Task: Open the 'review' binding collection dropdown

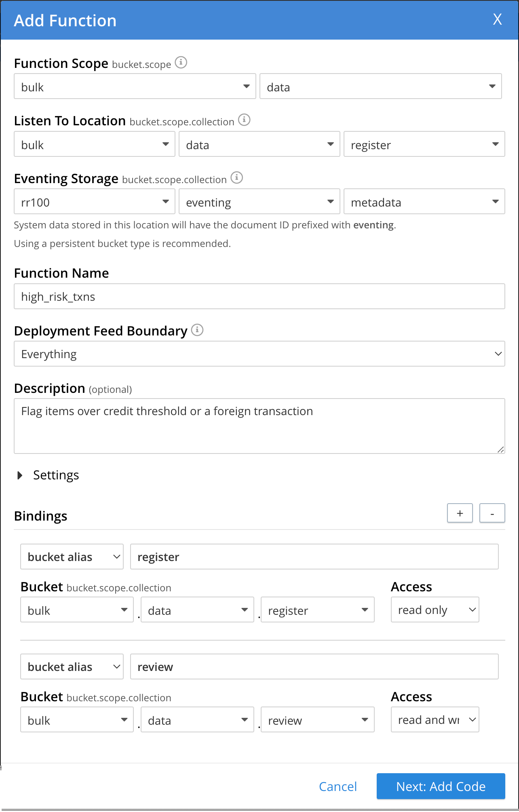Action: point(317,720)
